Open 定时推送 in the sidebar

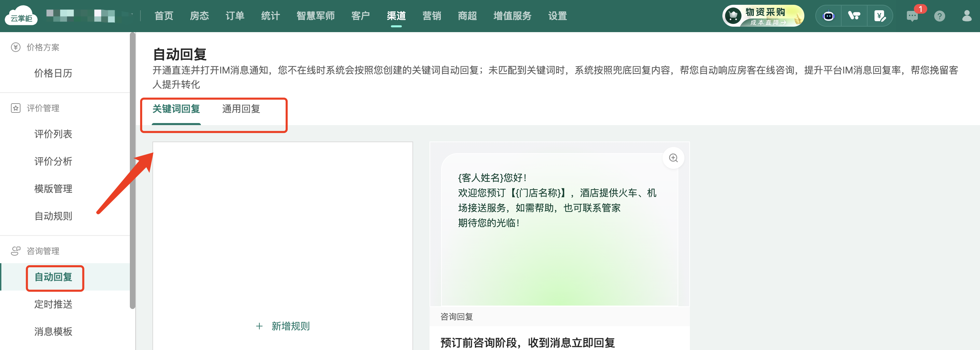pos(53,304)
